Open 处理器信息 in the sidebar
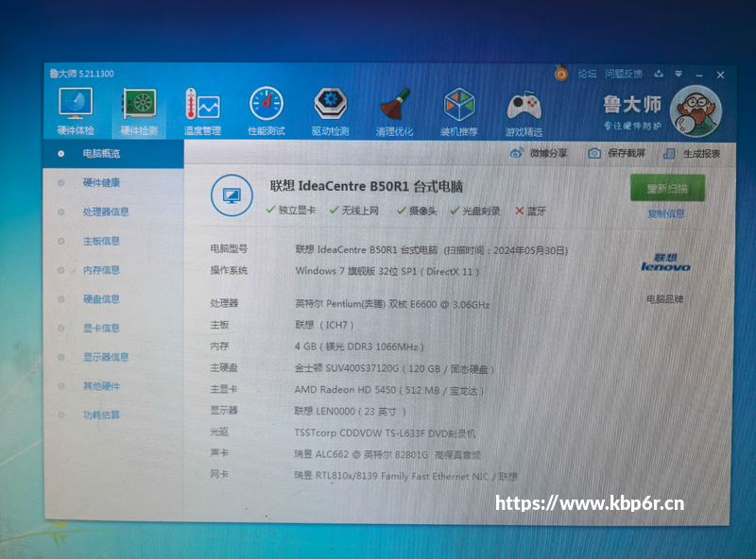756x559 pixels. pos(106,212)
